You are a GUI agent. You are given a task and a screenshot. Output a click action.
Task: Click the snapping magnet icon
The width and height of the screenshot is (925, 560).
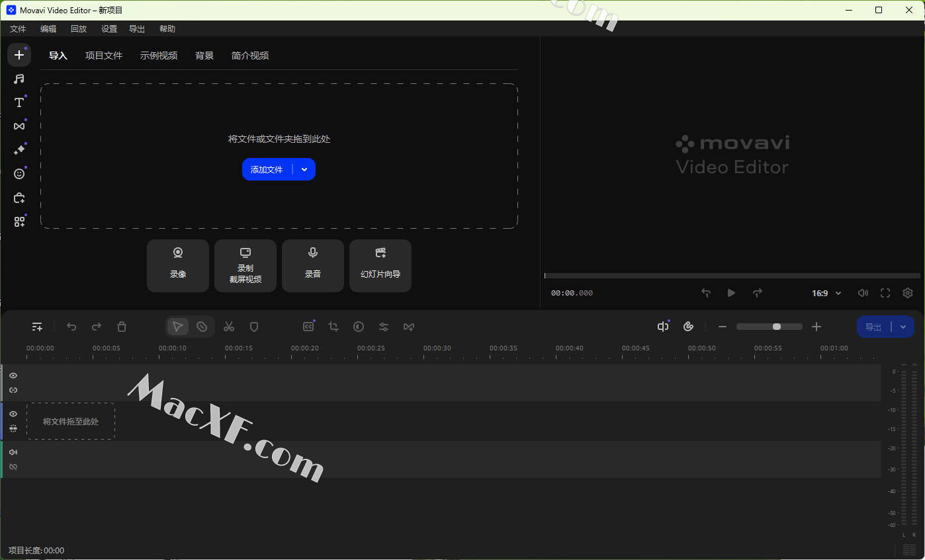point(688,327)
